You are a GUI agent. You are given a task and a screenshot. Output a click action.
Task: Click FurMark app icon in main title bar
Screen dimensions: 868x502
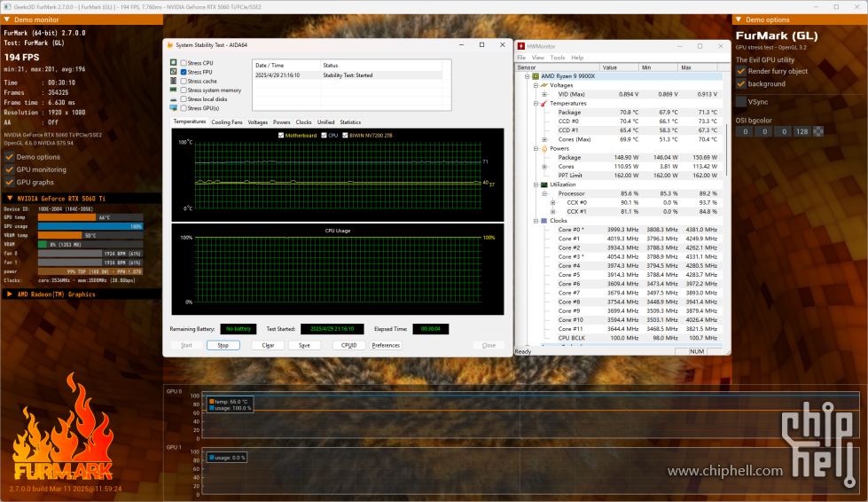[7, 6]
